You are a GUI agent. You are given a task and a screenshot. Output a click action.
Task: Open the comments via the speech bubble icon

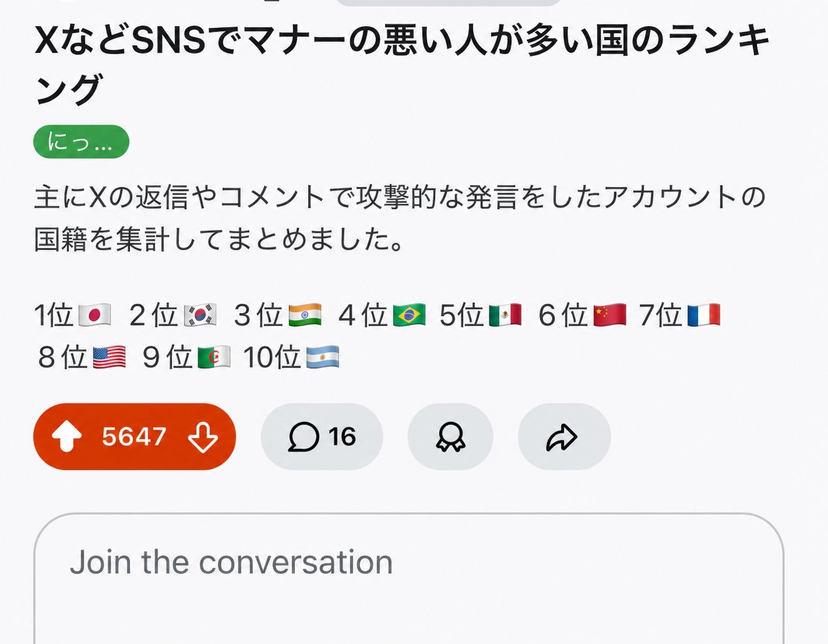pyautogui.click(x=304, y=437)
